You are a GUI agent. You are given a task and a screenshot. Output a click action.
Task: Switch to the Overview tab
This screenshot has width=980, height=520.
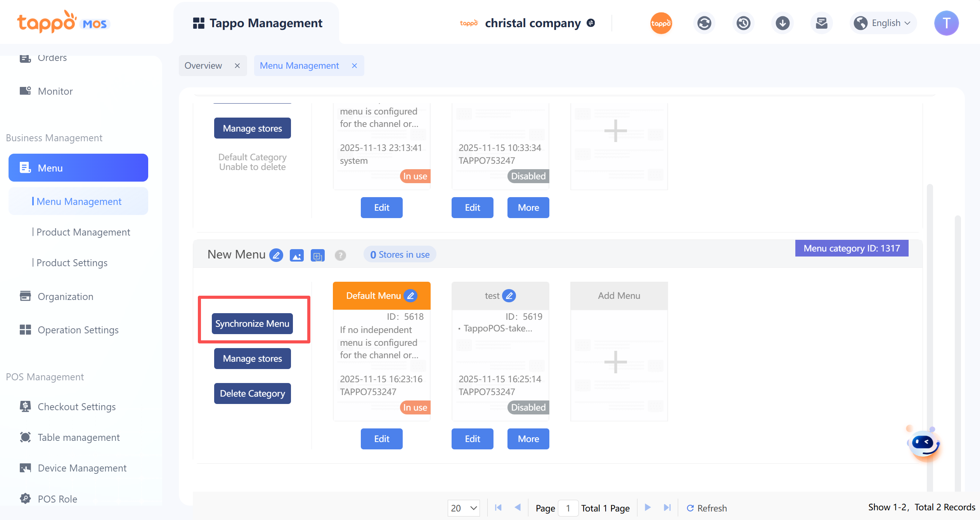tap(203, 66)
